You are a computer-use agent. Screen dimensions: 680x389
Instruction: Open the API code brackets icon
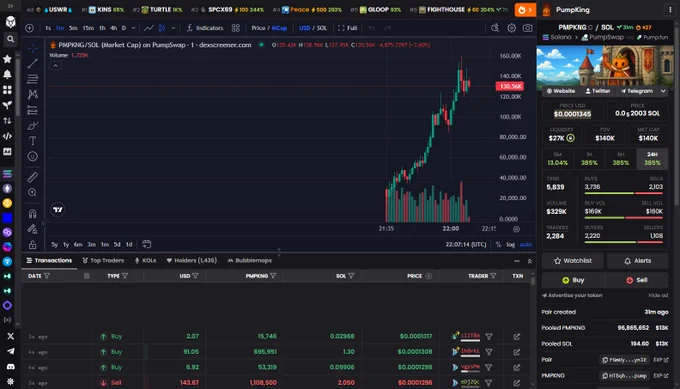(7, 136)
